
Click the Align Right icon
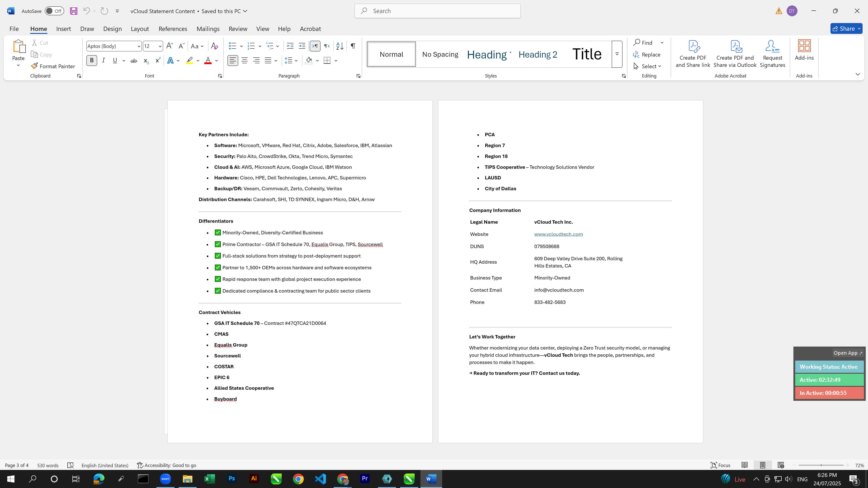point(256,61)
